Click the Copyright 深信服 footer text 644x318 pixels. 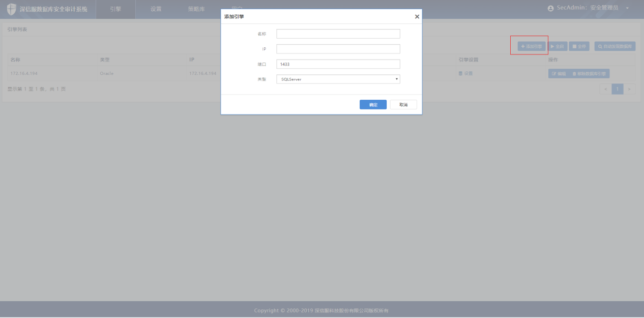tap(321, 310)
